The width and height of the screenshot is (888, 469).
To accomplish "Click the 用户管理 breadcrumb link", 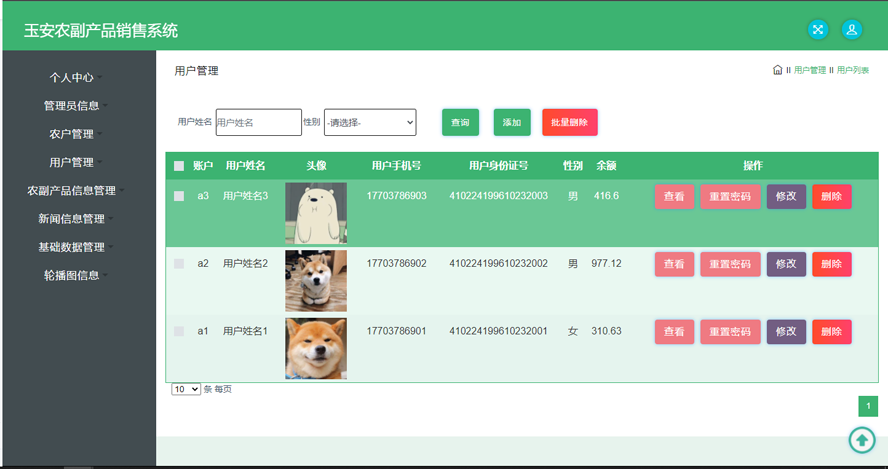I will 810,70.
